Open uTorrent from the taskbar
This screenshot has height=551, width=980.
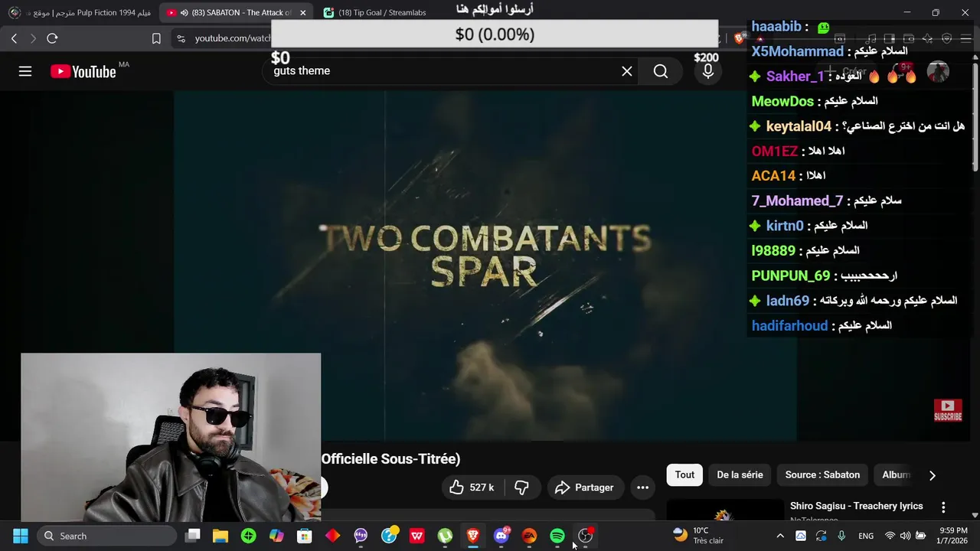pyautogui.click(x=445, y=536)
